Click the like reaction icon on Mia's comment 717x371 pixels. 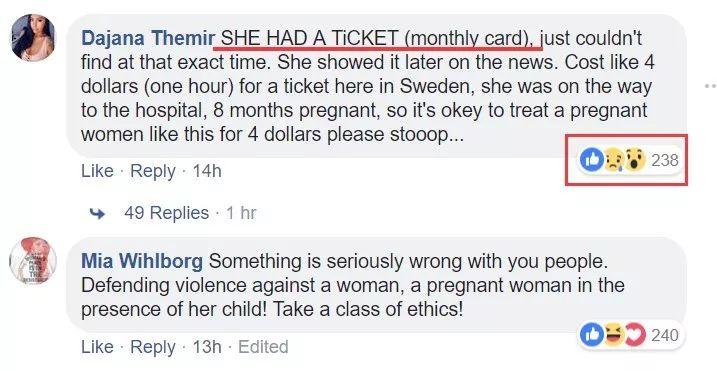[591, 335]
